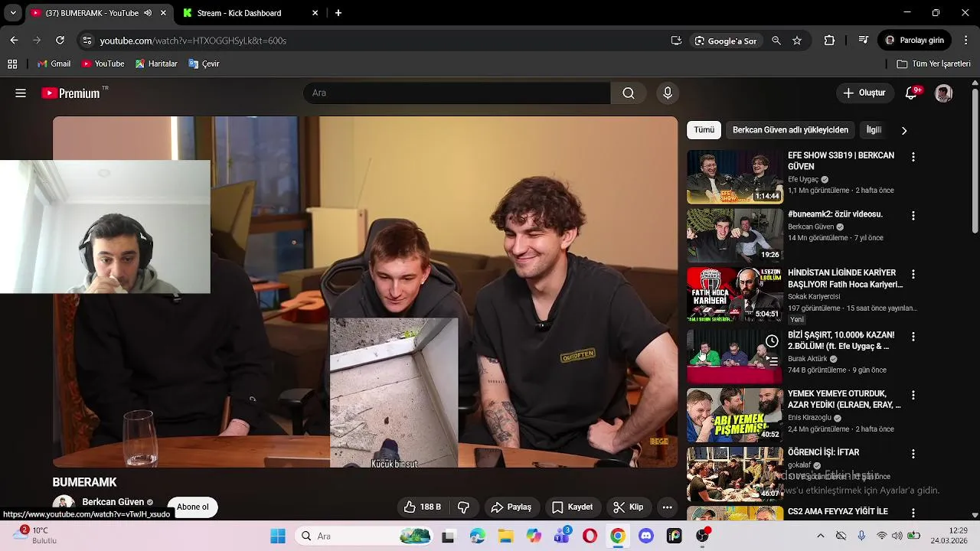
Task: Open more actions ellipsis under video
Action: pos(668,507)
